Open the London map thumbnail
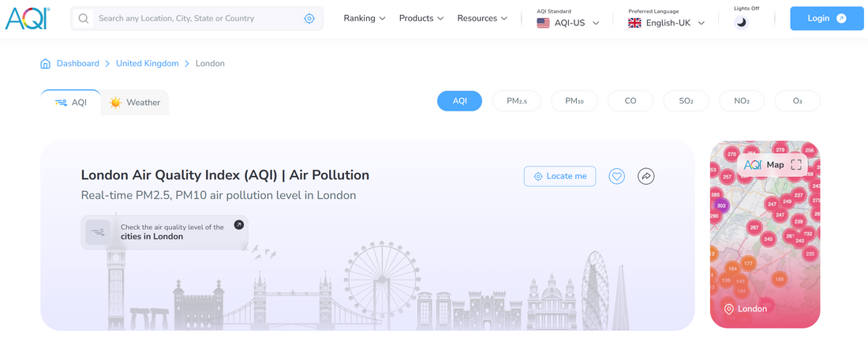Image resolution: width=868 pixels, height=342 pixels. tap(765, 234)
